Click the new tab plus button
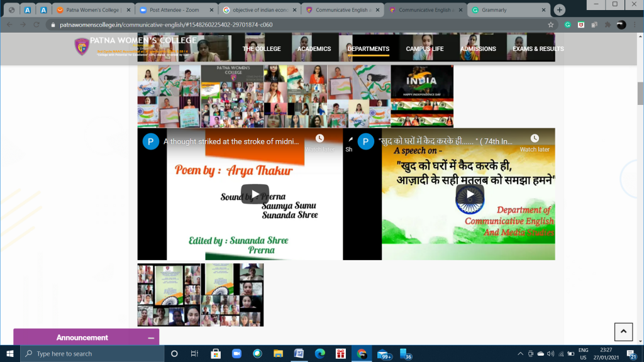Viewport: 644px width, 362px height. coord(560,10)
